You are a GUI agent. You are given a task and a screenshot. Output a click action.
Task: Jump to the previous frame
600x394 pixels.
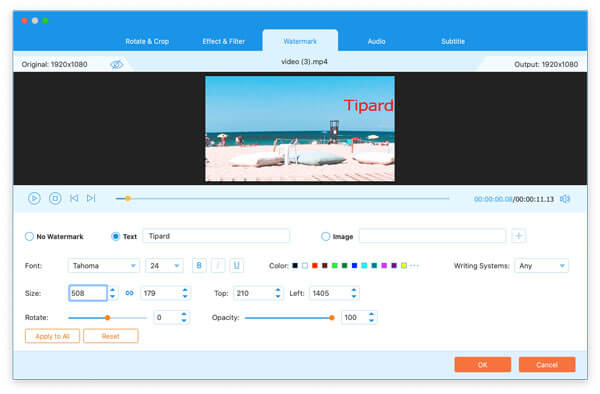click(x=74, y=198)
